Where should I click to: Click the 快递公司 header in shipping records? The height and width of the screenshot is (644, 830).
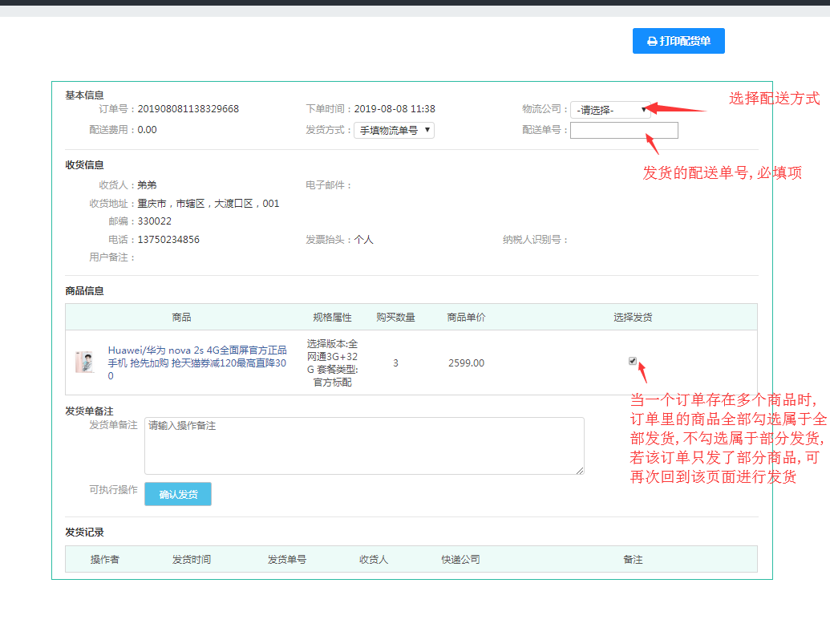pyautogui.click(x=460, y=560)
